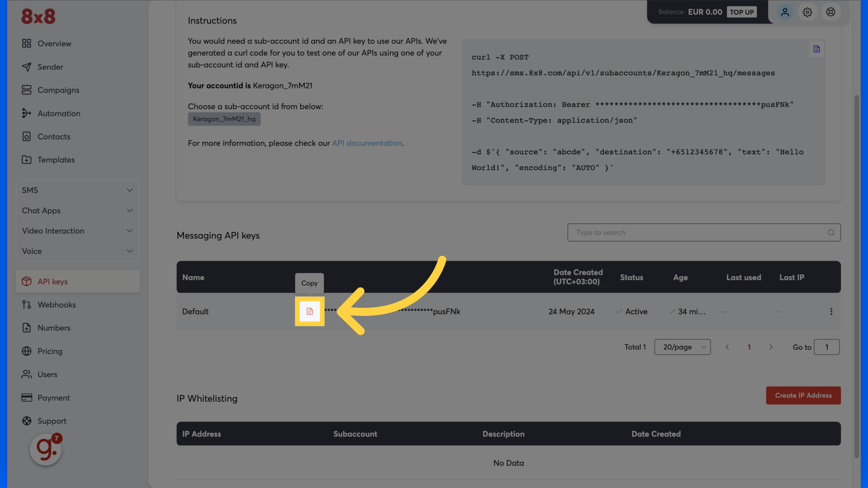Open Payment card icon
The width and height of the screenshot is (868, 488).
[27, 398]
